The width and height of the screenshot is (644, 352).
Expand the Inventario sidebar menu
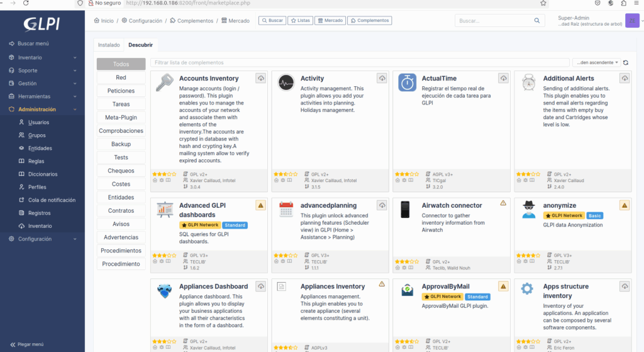click(x=43, y=57)
